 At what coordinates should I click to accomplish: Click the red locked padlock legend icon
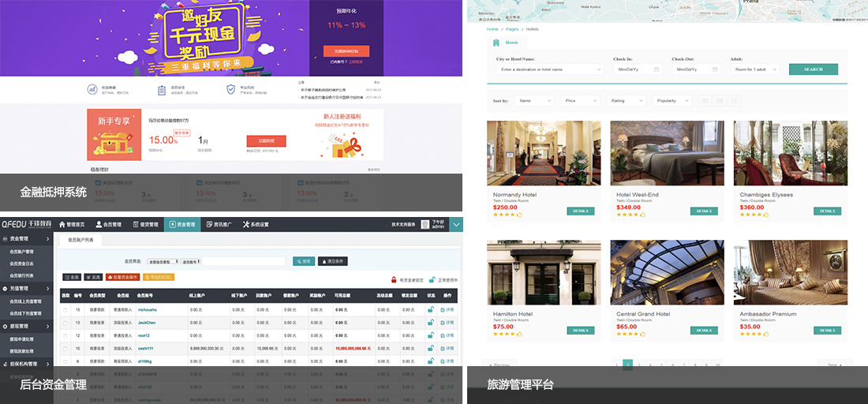click(x=394, y=279)
